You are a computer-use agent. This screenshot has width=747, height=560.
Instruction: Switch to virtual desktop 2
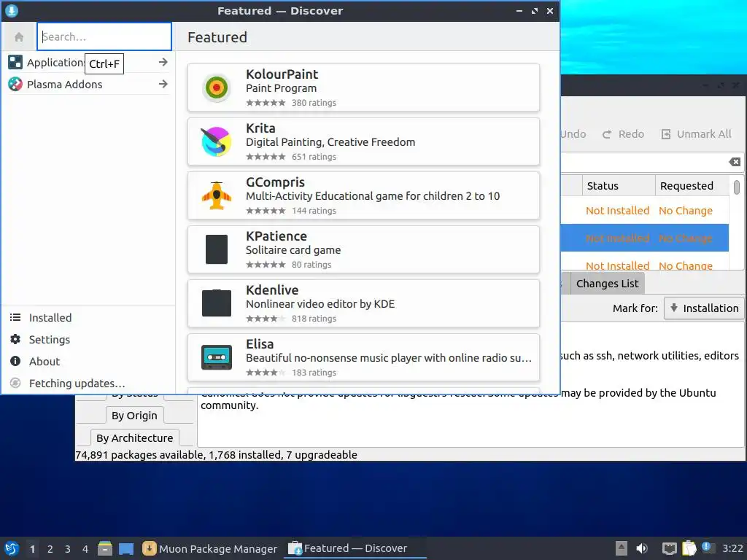coord(50,549)
